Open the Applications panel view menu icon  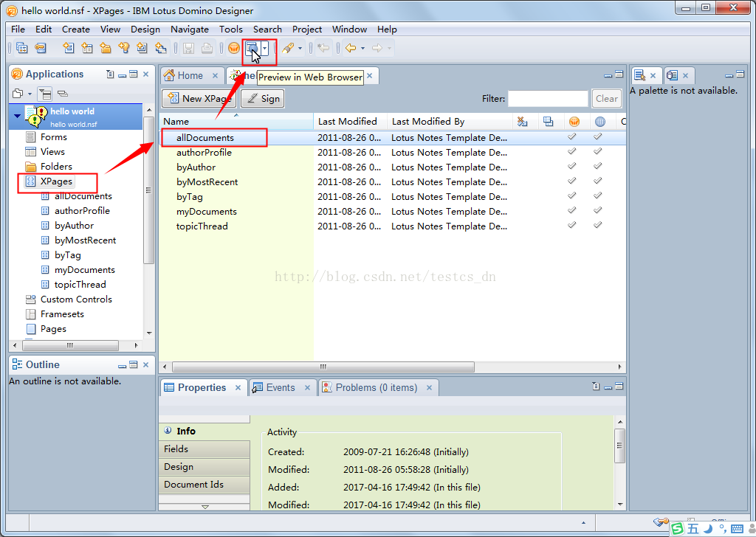click(110, 75)
